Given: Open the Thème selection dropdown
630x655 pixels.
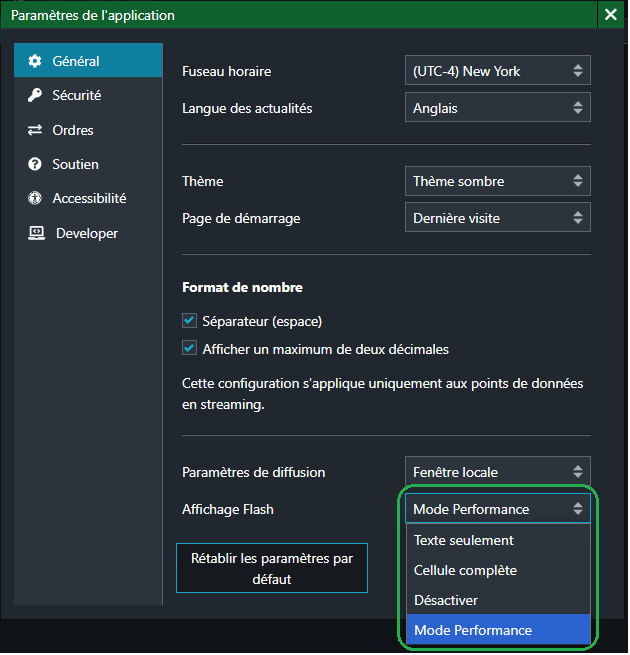Looking at the screenshot, I should click(497, 181).
